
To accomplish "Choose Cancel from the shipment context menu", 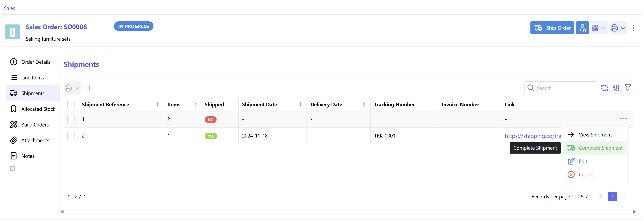I will [x=586, y=174].
